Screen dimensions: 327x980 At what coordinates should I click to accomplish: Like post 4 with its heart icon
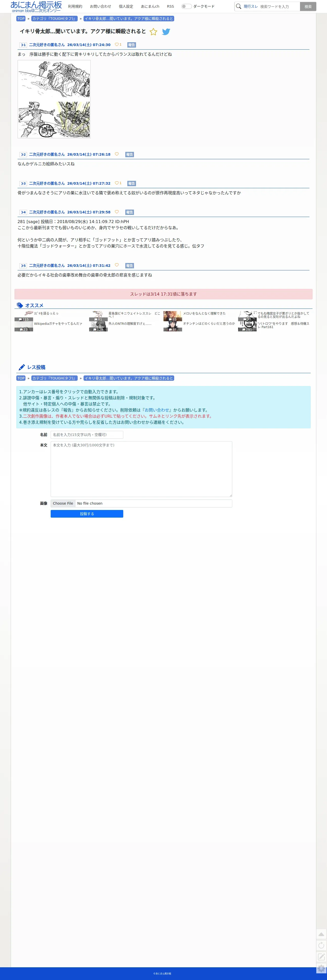point(117,212)
